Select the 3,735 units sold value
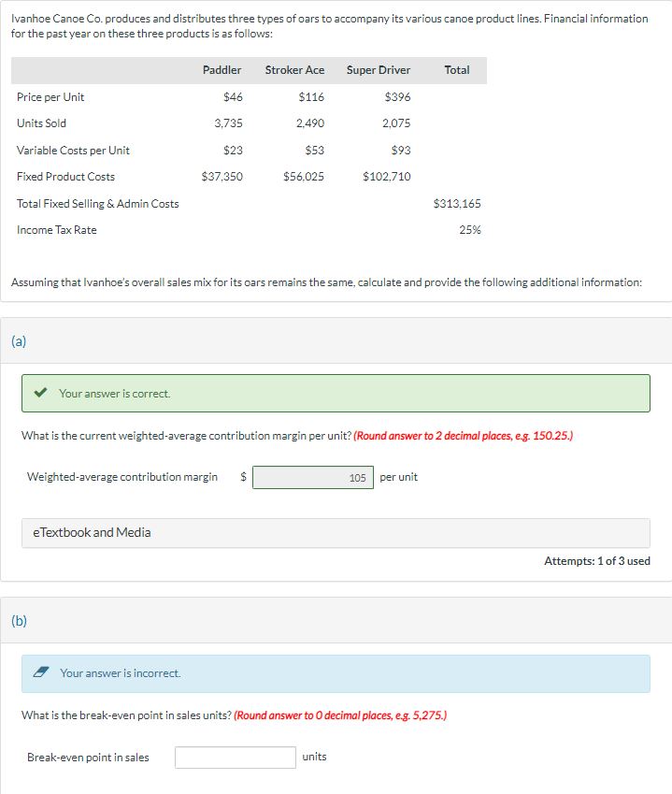The width and height of the screenshot is (672, 794). [228, 123]
